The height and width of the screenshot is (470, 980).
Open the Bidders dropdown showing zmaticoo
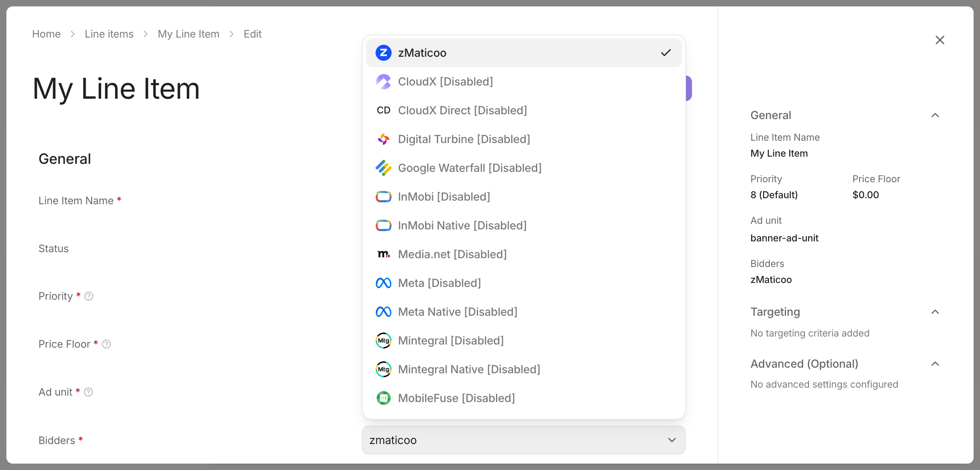click(524, 440)
